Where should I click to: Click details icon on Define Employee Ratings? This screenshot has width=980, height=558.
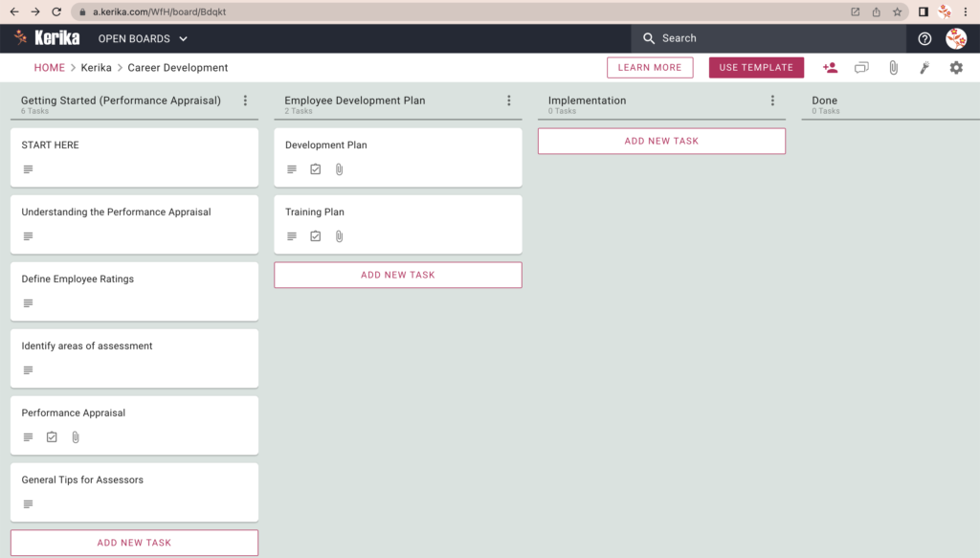(x=28, y=303)
